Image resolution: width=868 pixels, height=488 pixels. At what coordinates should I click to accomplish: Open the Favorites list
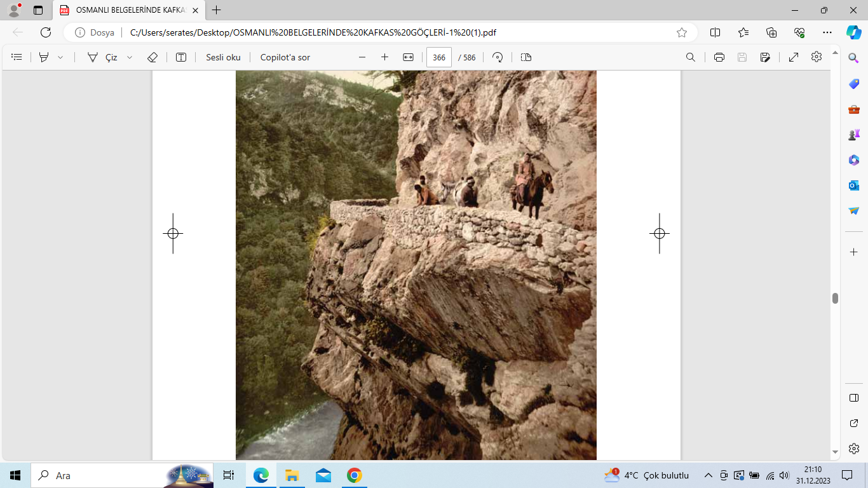743,32
